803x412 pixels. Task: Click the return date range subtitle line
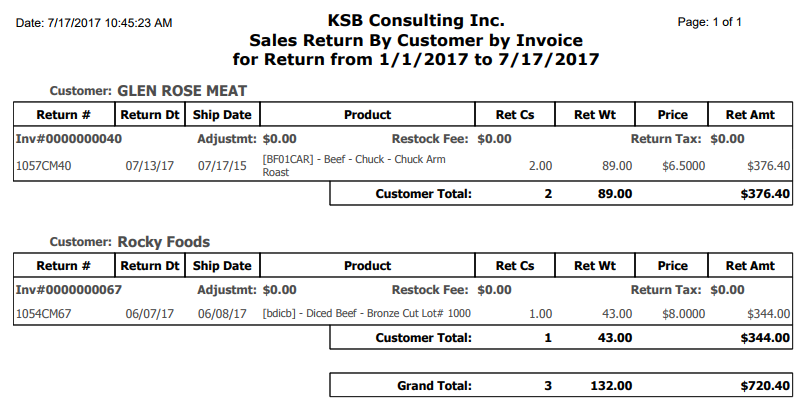point(416,60)
